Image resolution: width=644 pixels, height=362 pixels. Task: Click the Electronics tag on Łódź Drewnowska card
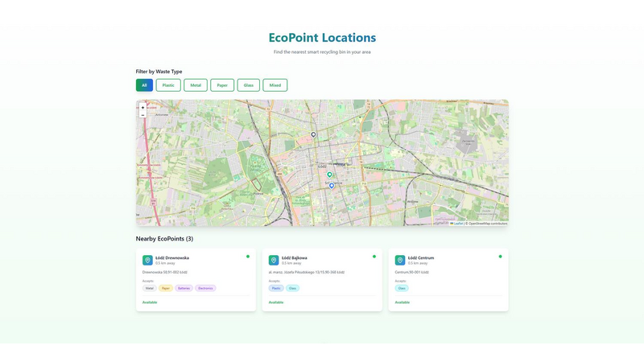pyautogui.click(x=206, y=288)
